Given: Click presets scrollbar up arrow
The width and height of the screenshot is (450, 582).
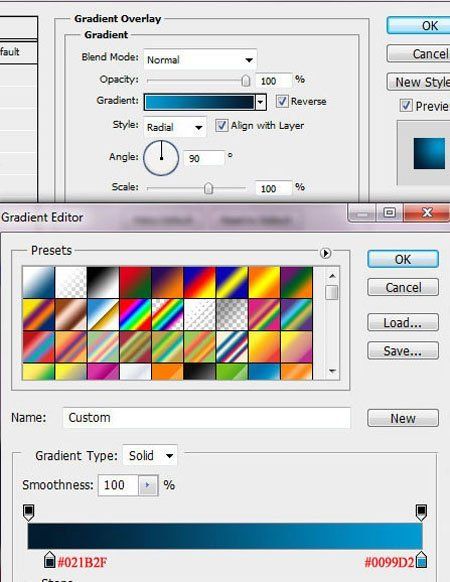Looking at the screenshot, I should click(332, 276).
